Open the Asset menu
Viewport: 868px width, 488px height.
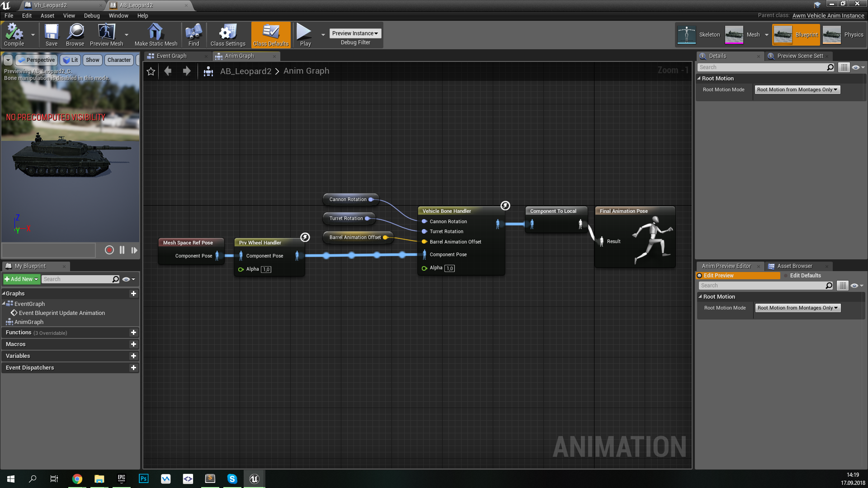47,16
